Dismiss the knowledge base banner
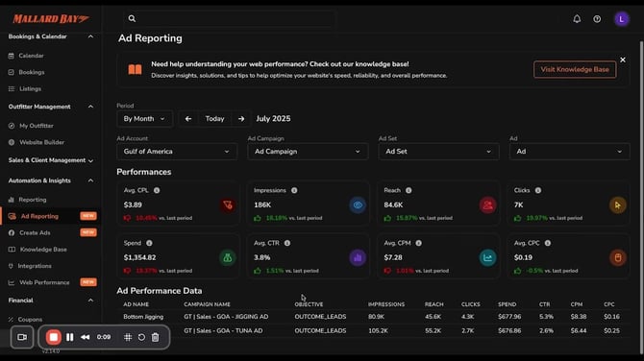Screen dimensions: 644x361 623,60
